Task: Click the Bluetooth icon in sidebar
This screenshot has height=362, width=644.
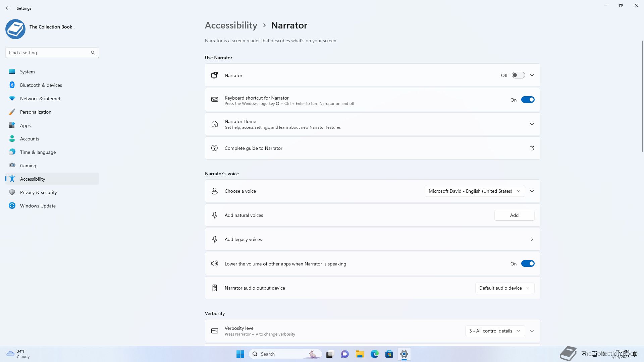Action: point(12,85)
